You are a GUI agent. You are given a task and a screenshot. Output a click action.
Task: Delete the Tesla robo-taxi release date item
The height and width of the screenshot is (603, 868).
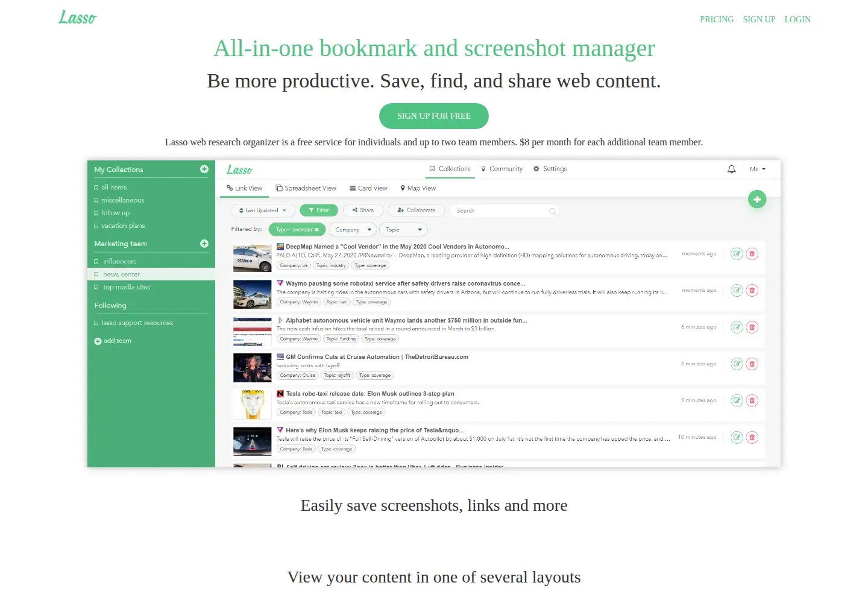click(752, 400)
